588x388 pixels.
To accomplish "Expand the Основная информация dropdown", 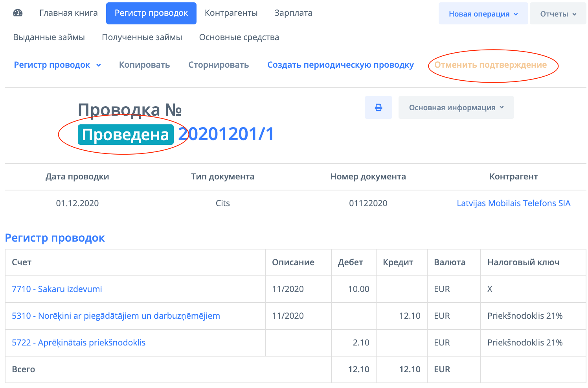I will pyautogui.click(x=456, y=107).
